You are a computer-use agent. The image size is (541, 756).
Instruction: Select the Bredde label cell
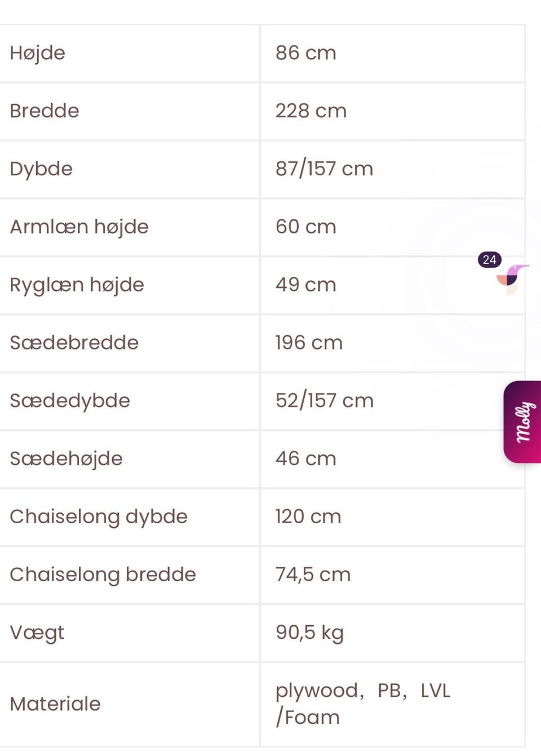pyautogui.click(x=45, y=111)
